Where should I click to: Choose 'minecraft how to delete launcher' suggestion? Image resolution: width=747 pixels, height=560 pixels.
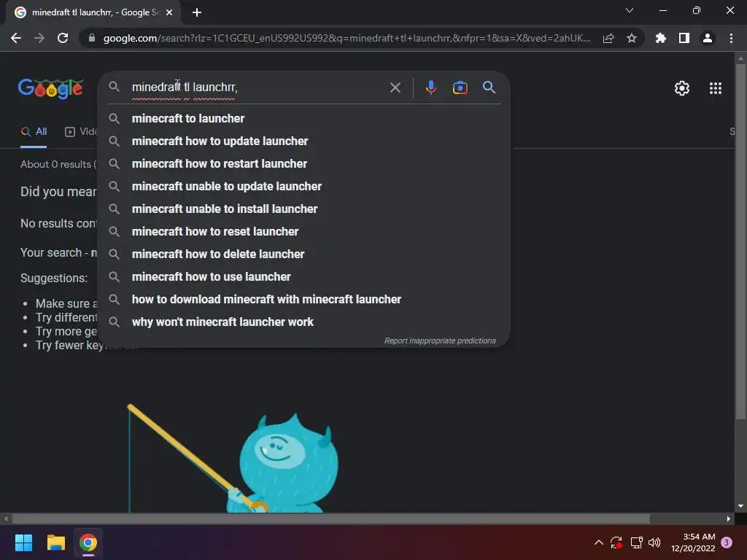pyautogui.click(x=303, y=254)
